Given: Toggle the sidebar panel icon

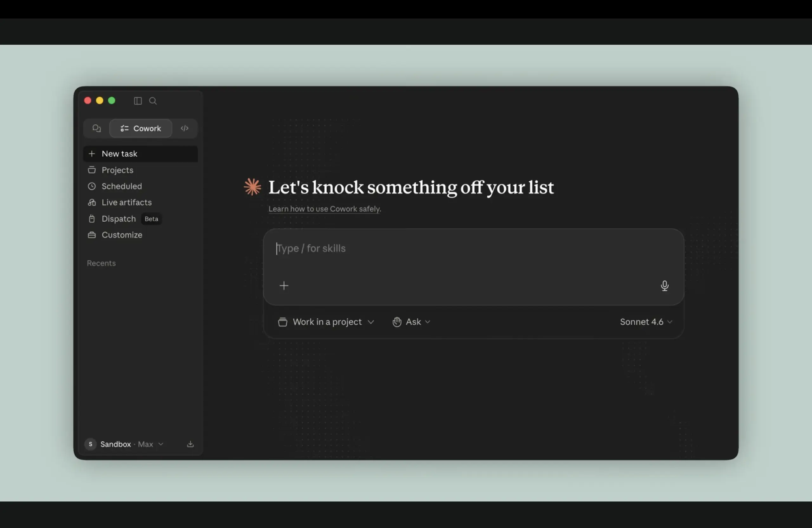Looking at the screenshot, I should point(138,101).
